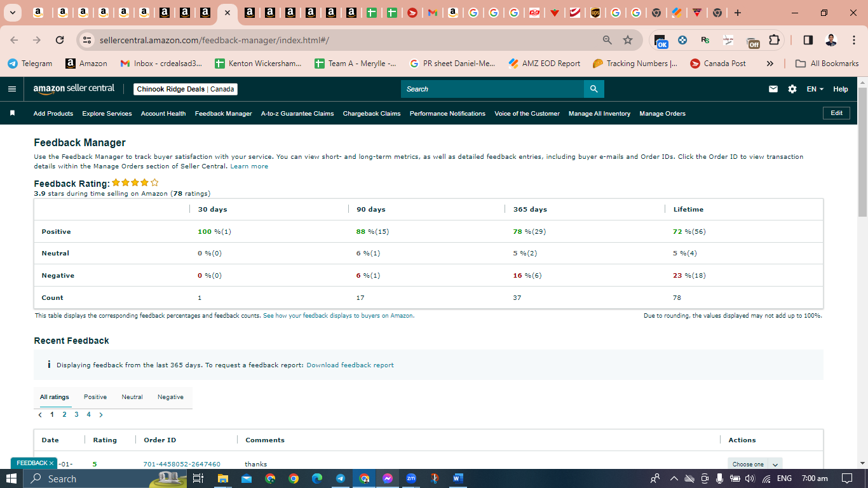868x488 pixels.
Task: Open a new browser tab
Action: click(737, 13)
